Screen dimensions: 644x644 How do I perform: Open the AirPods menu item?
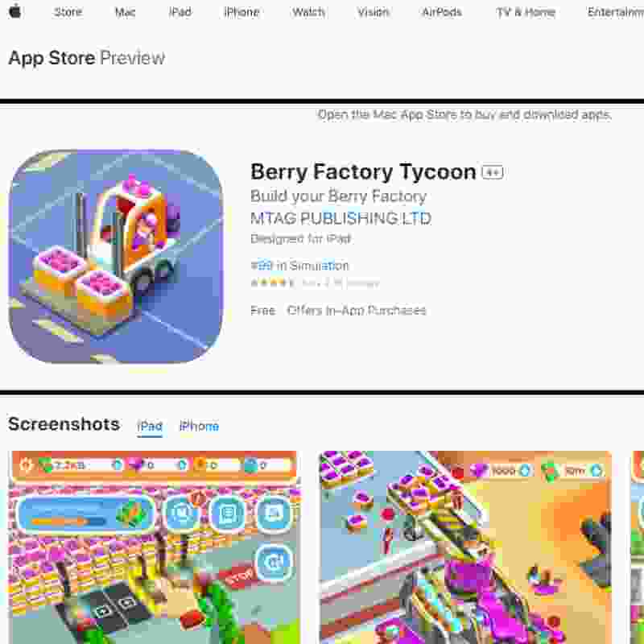pyautogui.click(x=442, y=12)
